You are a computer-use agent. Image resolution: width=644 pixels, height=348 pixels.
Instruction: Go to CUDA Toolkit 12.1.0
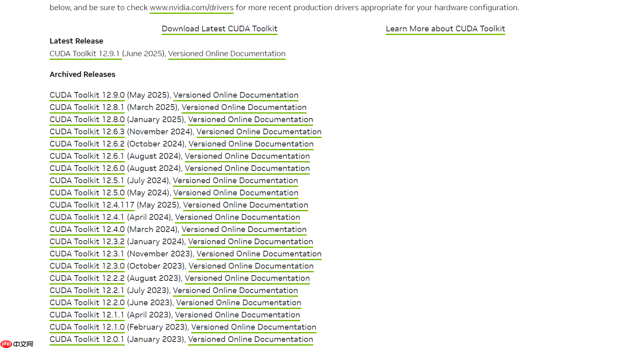[x=87, y=327]
